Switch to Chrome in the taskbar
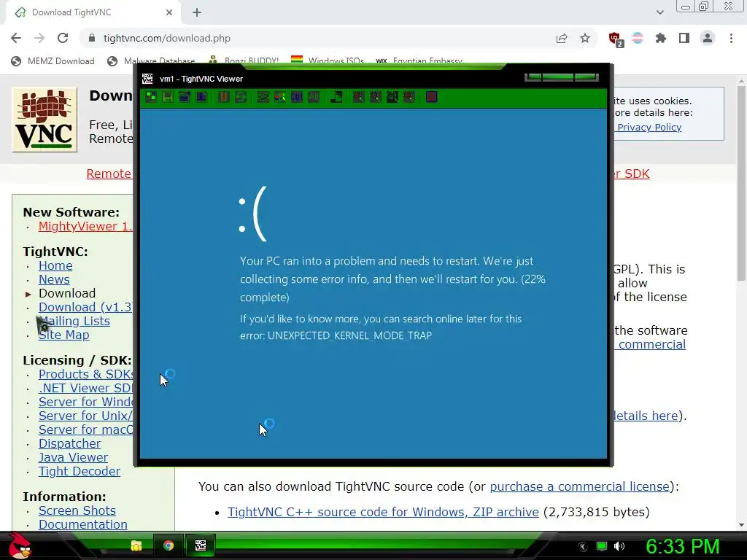The image size is (747, 560). [169, 545]
